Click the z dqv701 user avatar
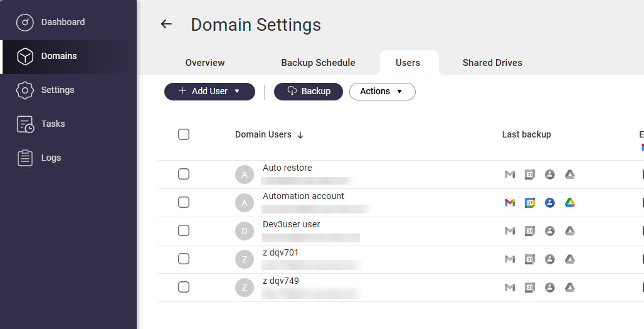 [245, 259]
